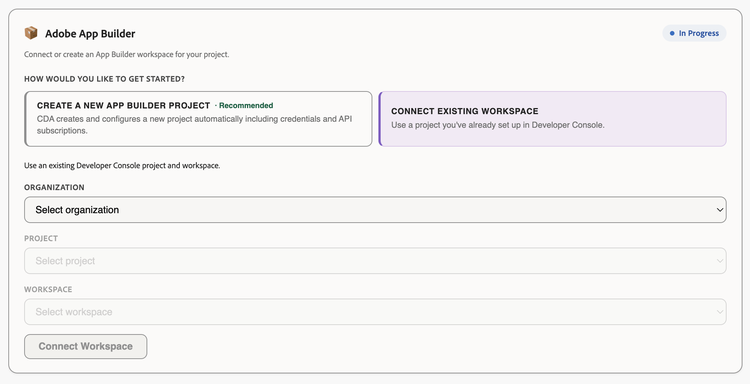This screenshot has width=750, height=384.
Task: Click the Connect Workspace button
Action: 86,346
